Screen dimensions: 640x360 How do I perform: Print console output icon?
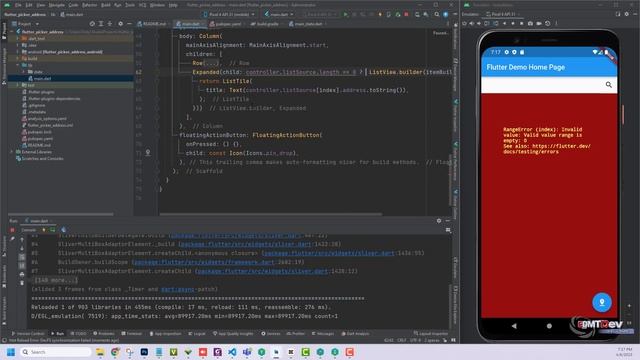tap(22, 274)
